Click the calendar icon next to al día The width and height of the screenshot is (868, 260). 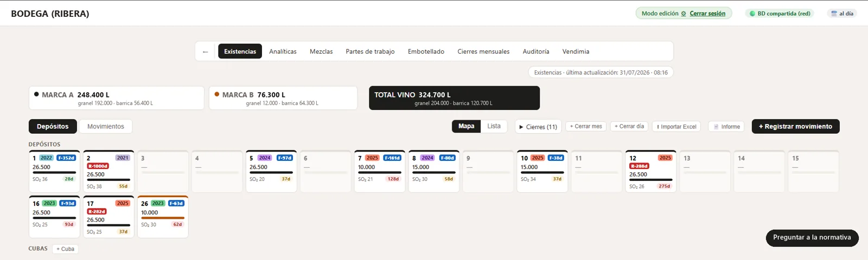pyautogui.click(x=834, y=14)
